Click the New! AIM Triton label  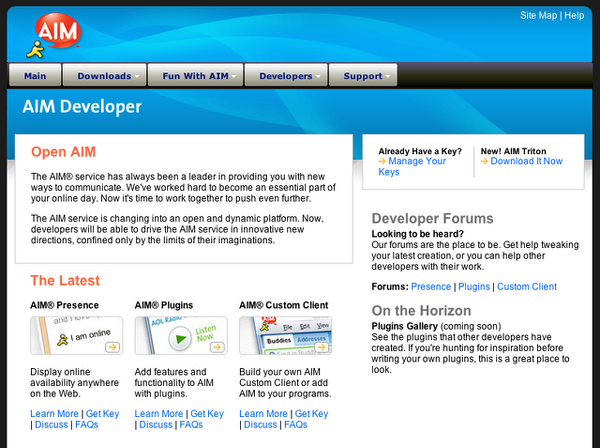[x=514, y=151]
